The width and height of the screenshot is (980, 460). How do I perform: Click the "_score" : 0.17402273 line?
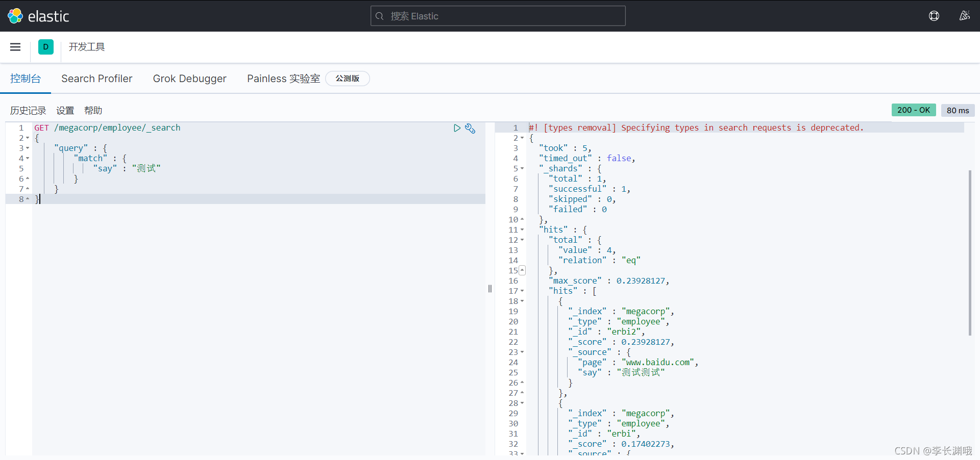tap(621, 444)
